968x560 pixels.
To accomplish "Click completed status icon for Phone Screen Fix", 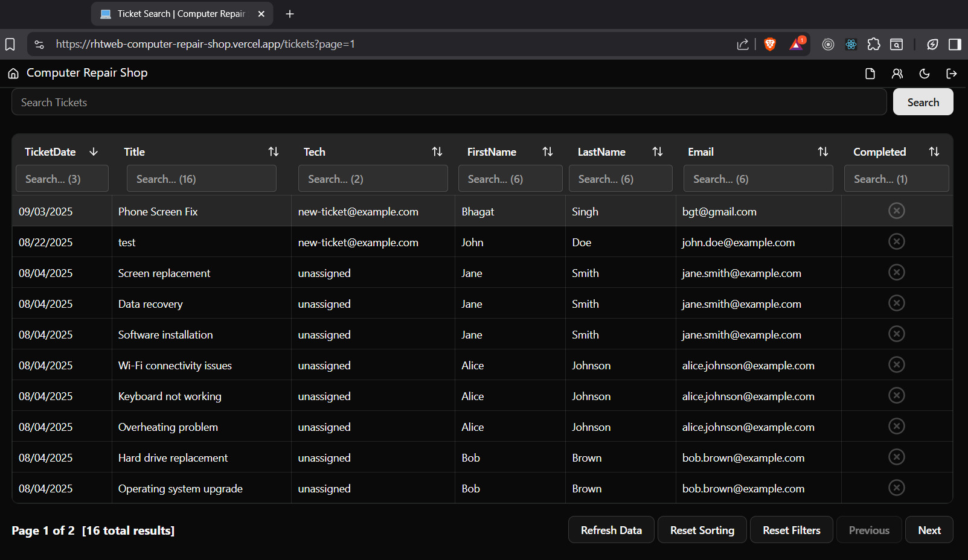I will pyautogui.click(x=897, y=211).
